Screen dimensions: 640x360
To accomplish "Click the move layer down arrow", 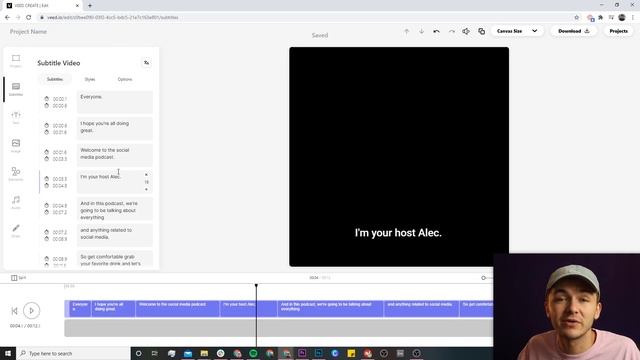I will tap(422, 31).
